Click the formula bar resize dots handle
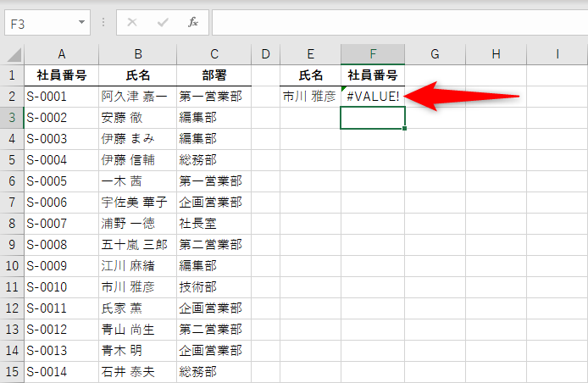 (103, 23)
